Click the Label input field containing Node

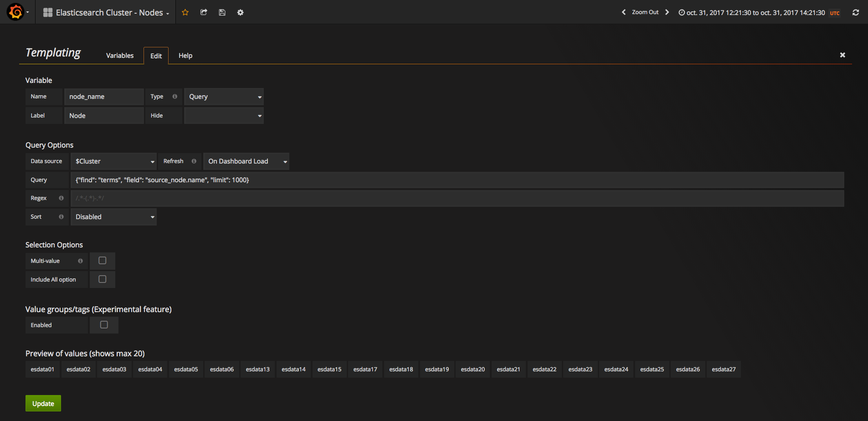[104, 116]
